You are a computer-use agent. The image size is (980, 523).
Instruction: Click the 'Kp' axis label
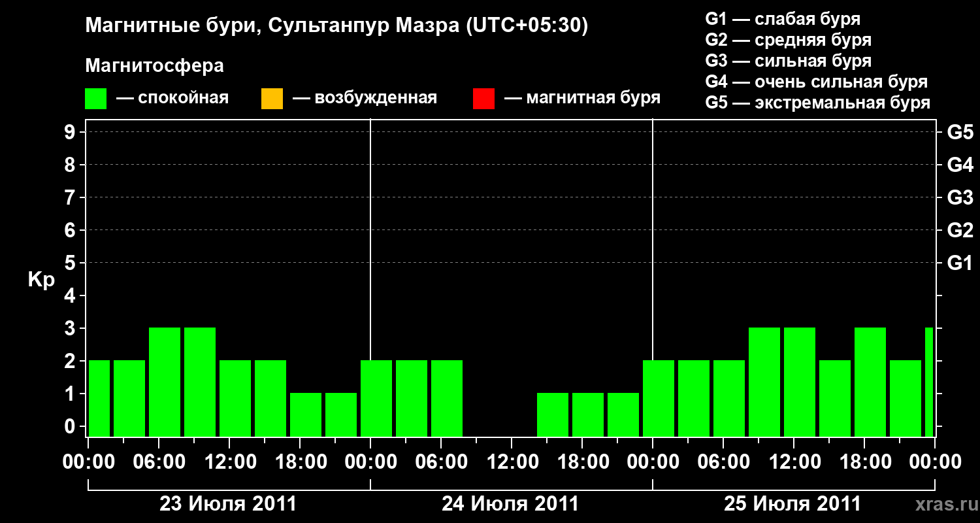pos(41,280)
